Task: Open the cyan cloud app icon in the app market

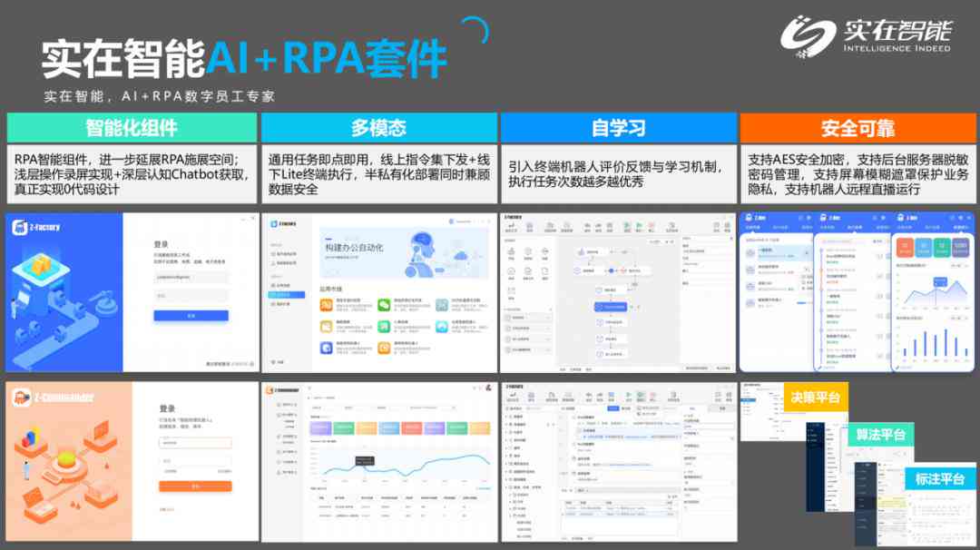Action: (x=442, y=326)
